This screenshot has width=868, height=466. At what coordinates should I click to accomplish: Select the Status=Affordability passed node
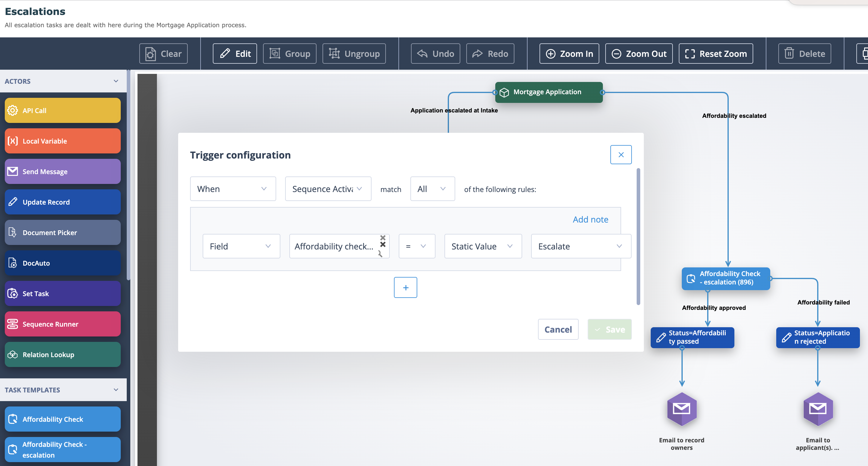(x=692, y=337)
